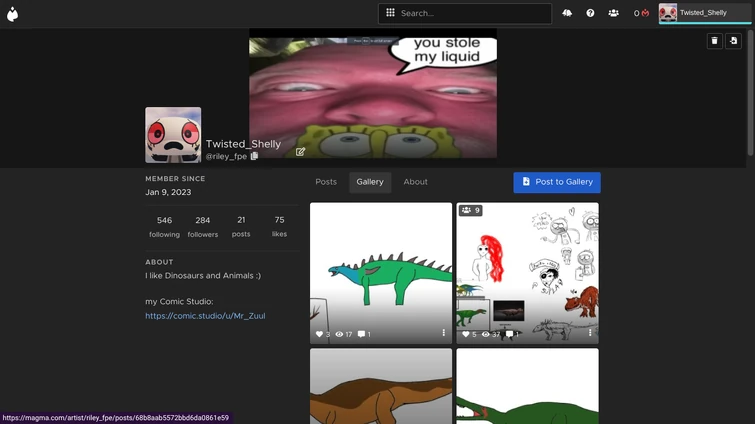This screenshot has width=755, height=424.
Task: Open the green crocodile-like dinosaur post
Action: (x=528, y=386)
